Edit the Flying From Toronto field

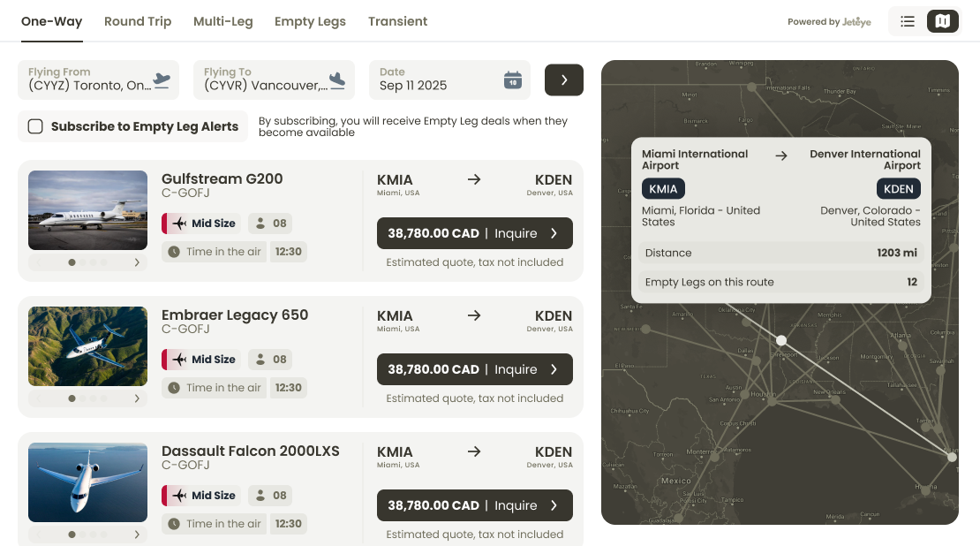pyautogui.click(x=98, y=80)
